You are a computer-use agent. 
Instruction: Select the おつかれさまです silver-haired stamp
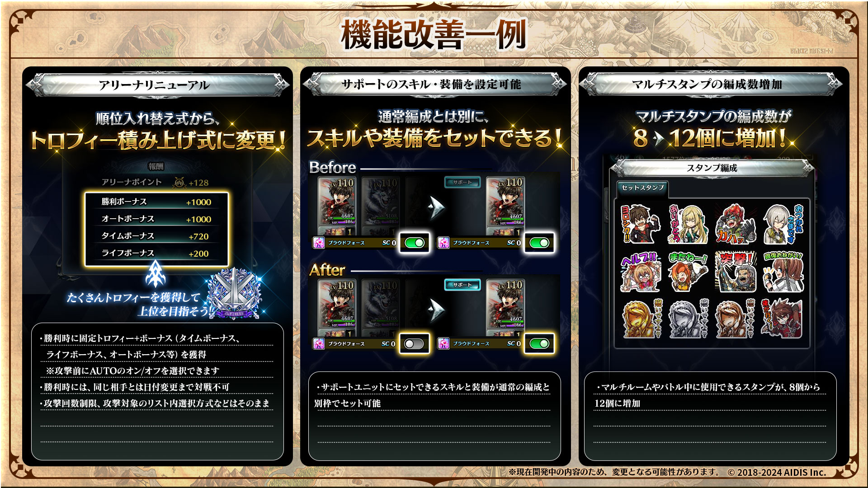tap(783, 224)
